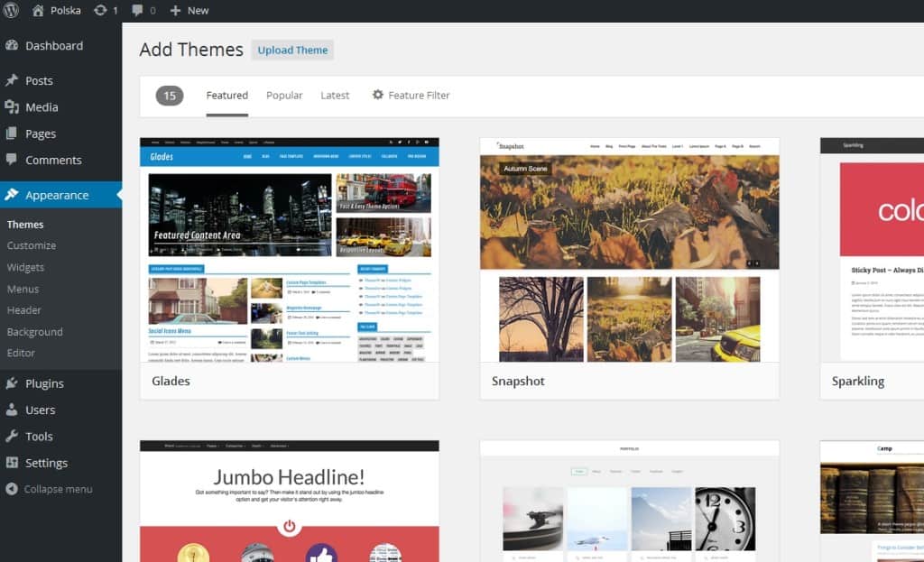The height and width of the screenshot is (562, 924).
Task: Select the portfolio theme thumbnail with clock image
Action: click(x=629, y=501)
